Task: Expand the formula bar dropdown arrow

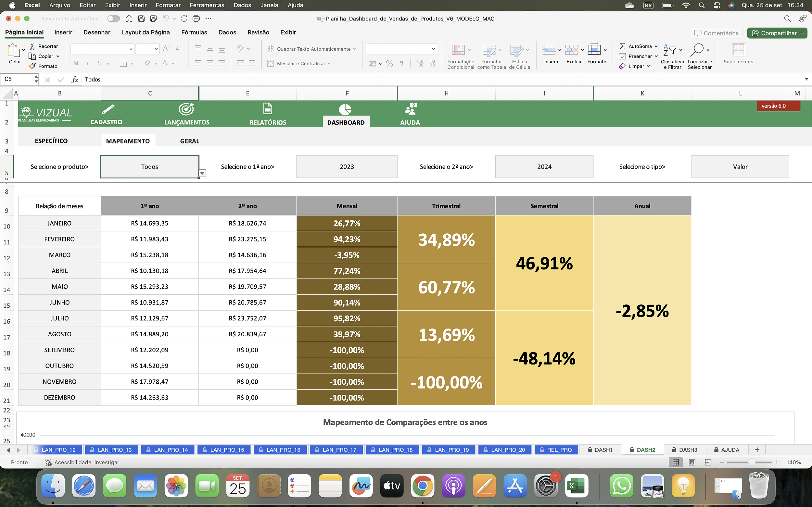Action: (806, 79)
